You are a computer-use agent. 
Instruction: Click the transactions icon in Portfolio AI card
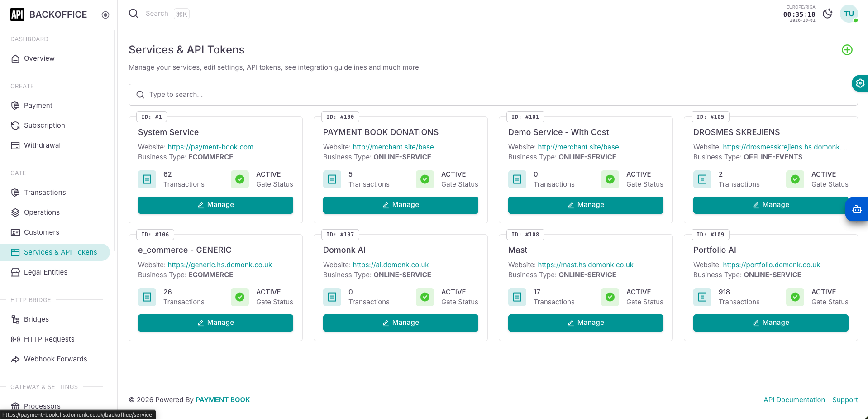[702, 297]
